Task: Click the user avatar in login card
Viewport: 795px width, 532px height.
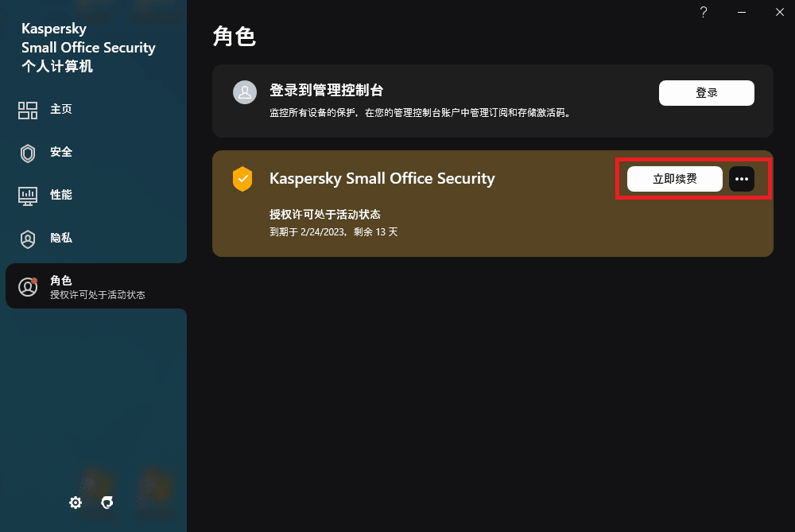Action: coord(244,92)
